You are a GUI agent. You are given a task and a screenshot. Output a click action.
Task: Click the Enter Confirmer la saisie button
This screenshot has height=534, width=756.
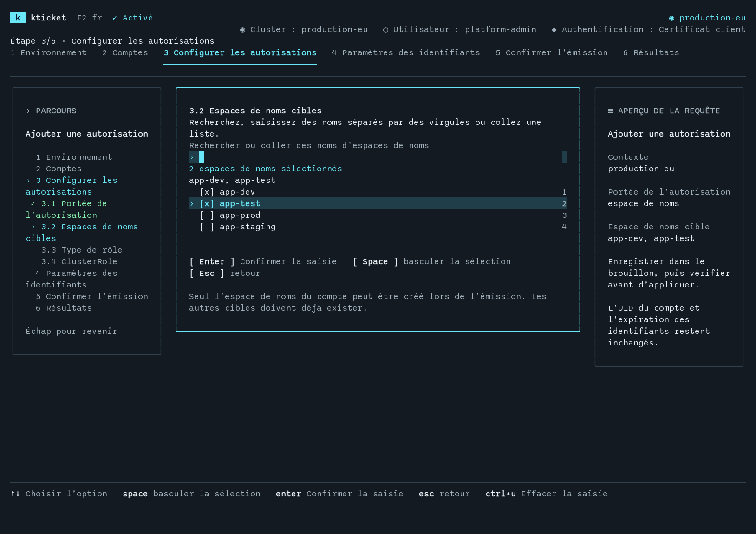coord(263,261)
